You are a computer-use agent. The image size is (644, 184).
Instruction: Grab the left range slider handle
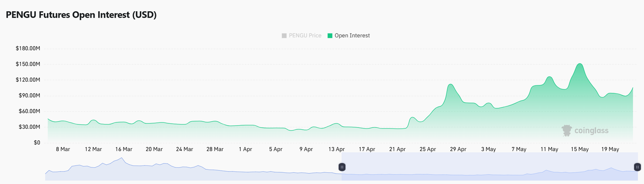pos(342,167)
